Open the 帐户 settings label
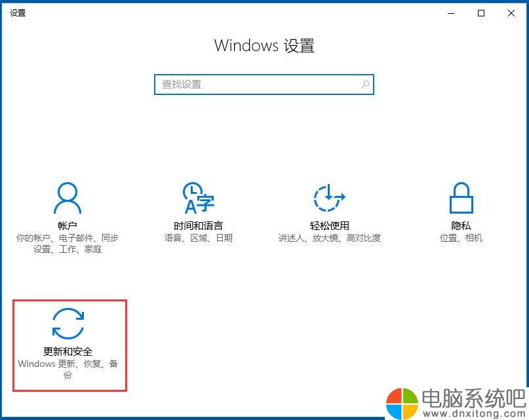Screen dimensions: 529x420 pyautogui.click(x=68, y=225)
